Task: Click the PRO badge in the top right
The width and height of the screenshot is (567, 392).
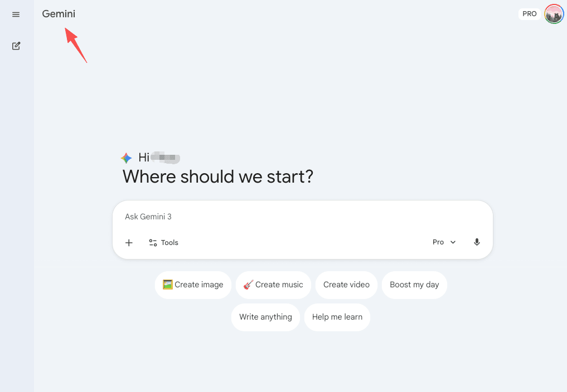Action: click(x=530, y=14)
